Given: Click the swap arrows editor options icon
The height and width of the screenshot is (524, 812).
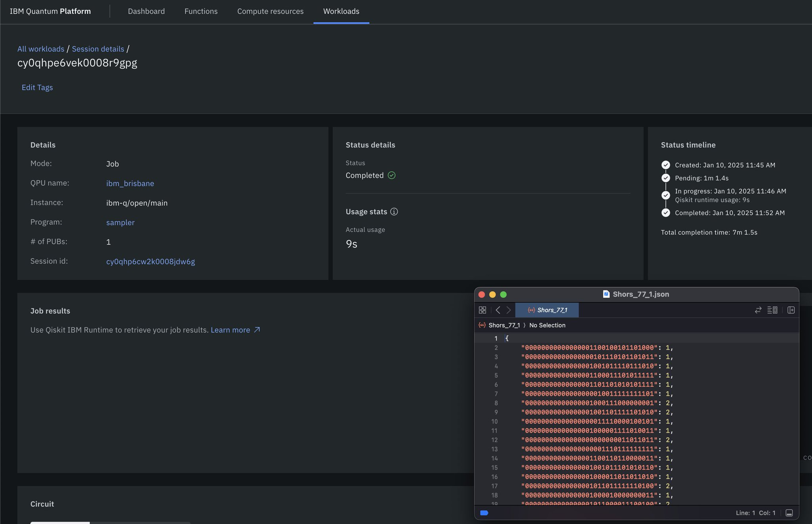Looking at the screenshot, I should point(758,310).
